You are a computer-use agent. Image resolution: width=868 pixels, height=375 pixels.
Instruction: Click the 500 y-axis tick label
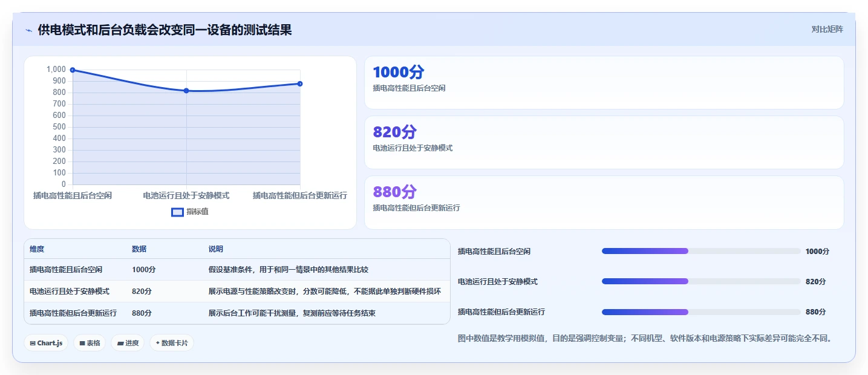pyautogui.click(x=59, y=127)
